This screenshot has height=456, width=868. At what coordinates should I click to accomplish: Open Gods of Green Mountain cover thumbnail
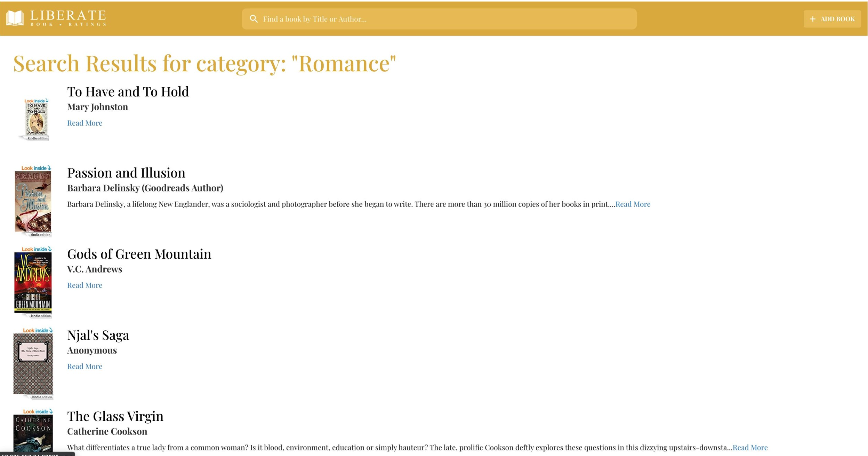tap(33, 282)
